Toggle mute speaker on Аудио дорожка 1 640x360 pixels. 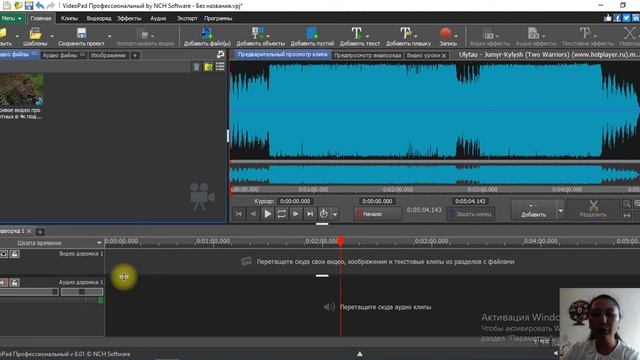pos(4,282)
